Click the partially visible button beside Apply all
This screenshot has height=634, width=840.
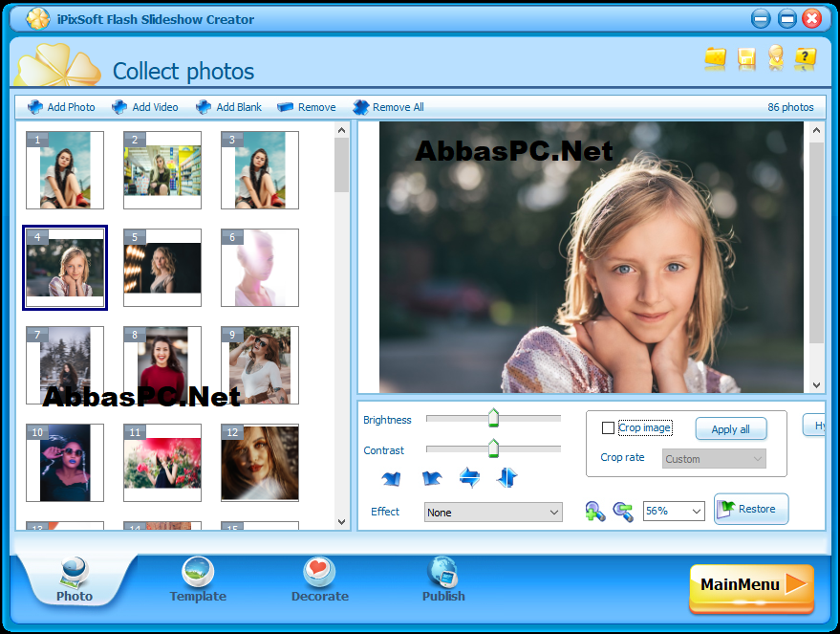pos(814,425)
